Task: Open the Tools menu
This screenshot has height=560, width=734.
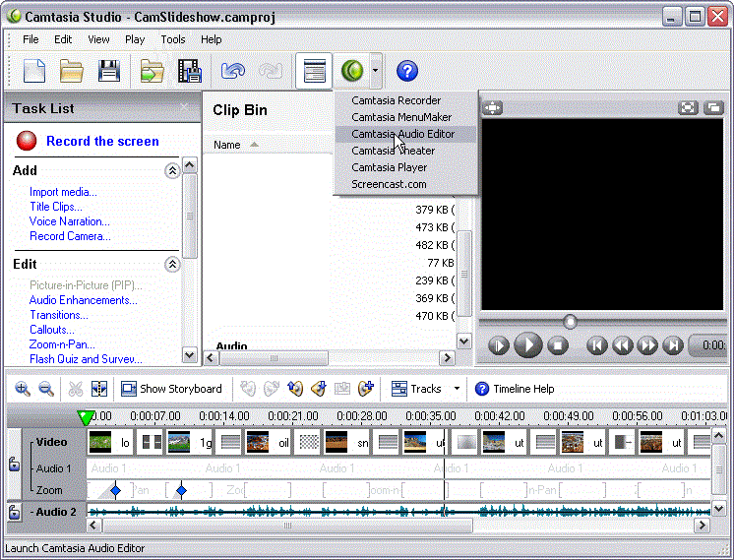Action: click(x=173, y=39)
